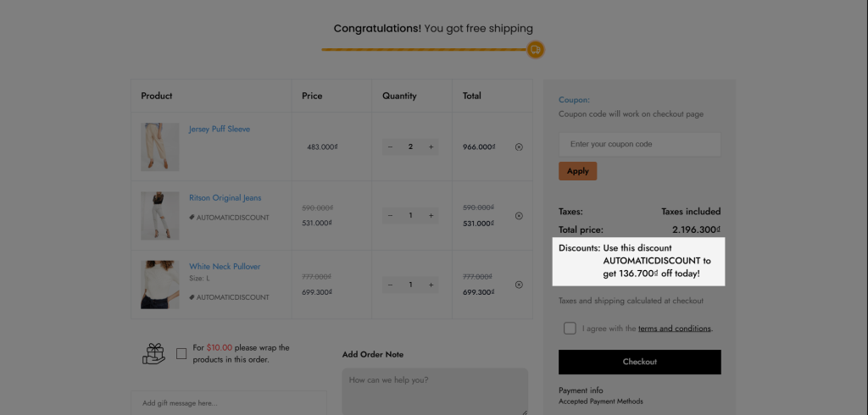Open White Neck Pullover product link
This screenshot has width=868, height=415.
[x=225, y=266]
